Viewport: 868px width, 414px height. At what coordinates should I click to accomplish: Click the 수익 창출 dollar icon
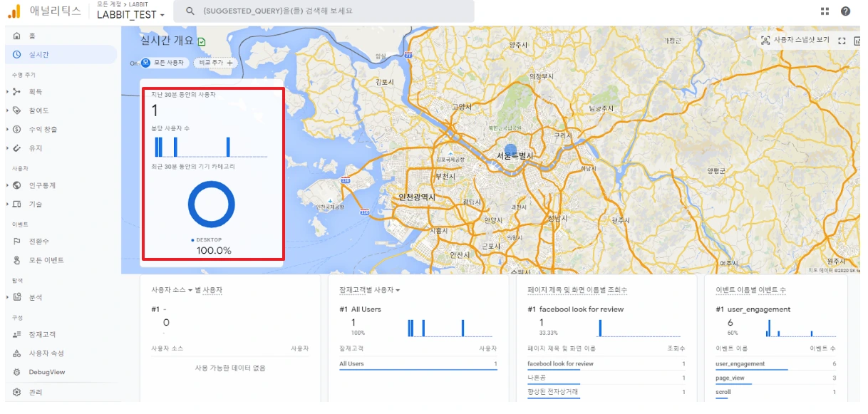tap(17, 129)
